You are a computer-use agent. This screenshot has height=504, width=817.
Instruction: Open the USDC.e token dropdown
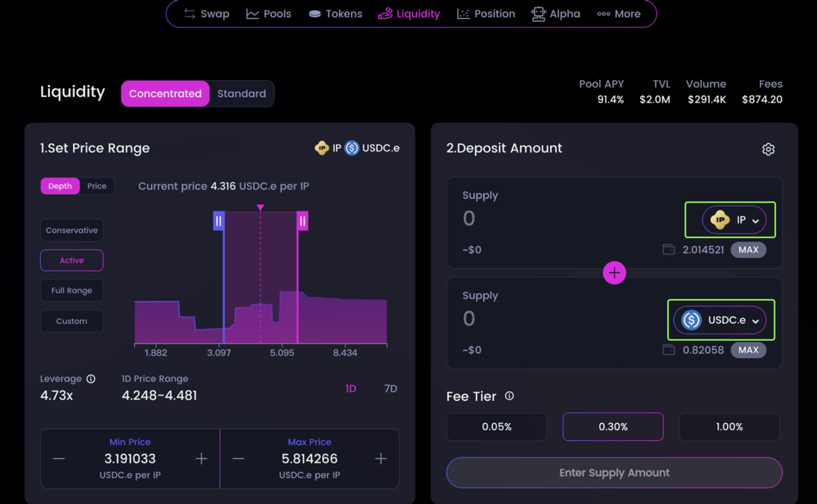point(720,320)
